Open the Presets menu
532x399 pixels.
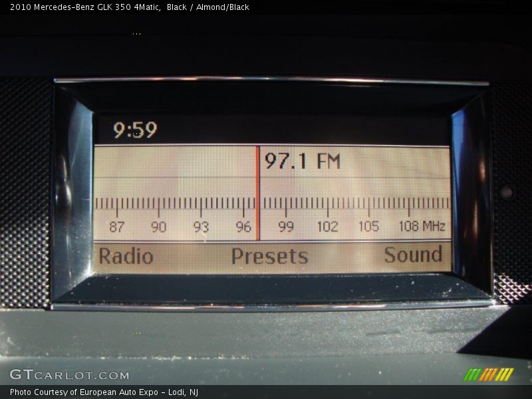tap(270, 256)
